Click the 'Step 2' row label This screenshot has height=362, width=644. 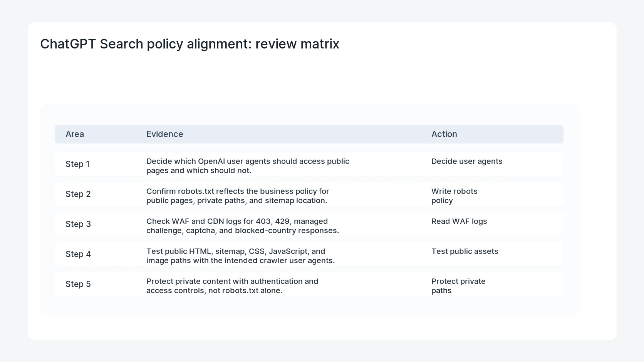[78, 194]
